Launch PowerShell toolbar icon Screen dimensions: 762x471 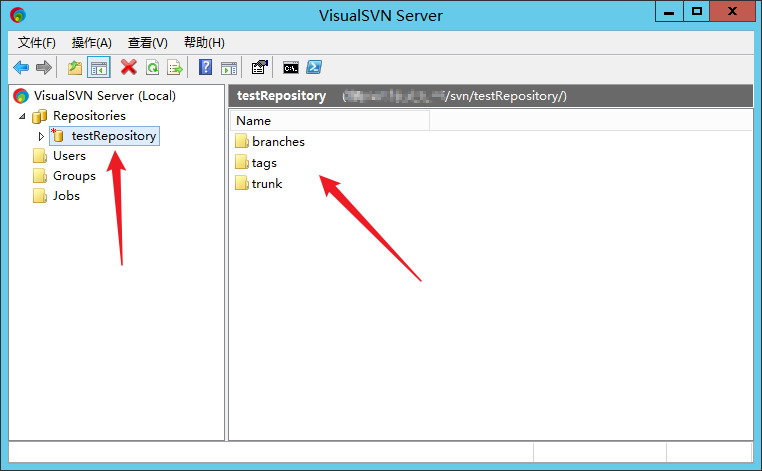(x=314, y=68)
